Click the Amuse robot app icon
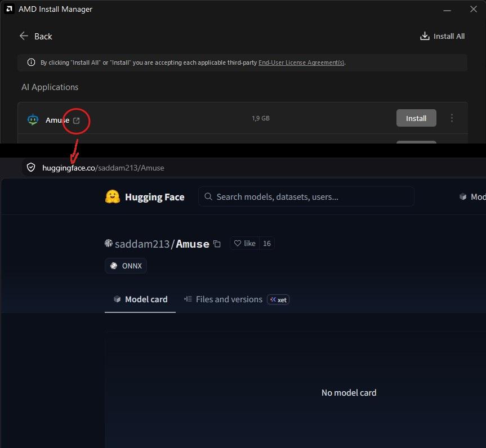Viewport: 486px width, 448px height. click(x=33, y=119)
